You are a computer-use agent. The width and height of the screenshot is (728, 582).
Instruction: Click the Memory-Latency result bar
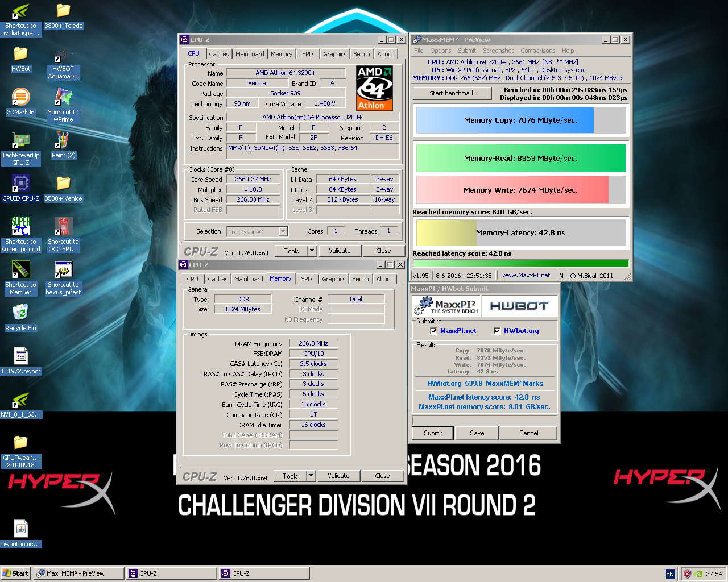point(520,233)
